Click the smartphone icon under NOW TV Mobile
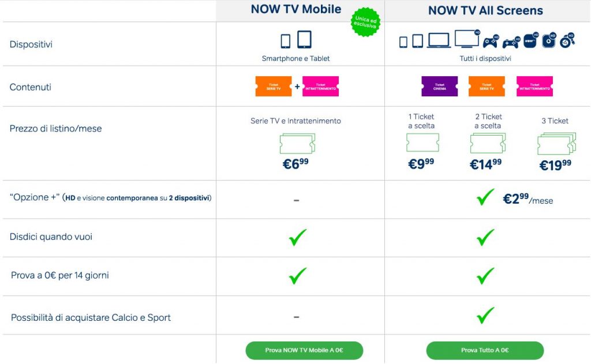The image size is (591, 364). click(285, 41)
